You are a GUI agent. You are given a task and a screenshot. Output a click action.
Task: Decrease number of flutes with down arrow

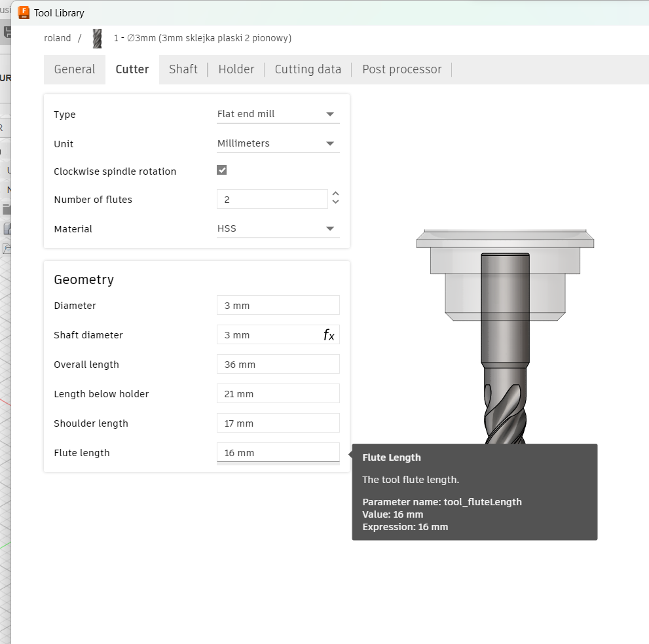[336, 202]
